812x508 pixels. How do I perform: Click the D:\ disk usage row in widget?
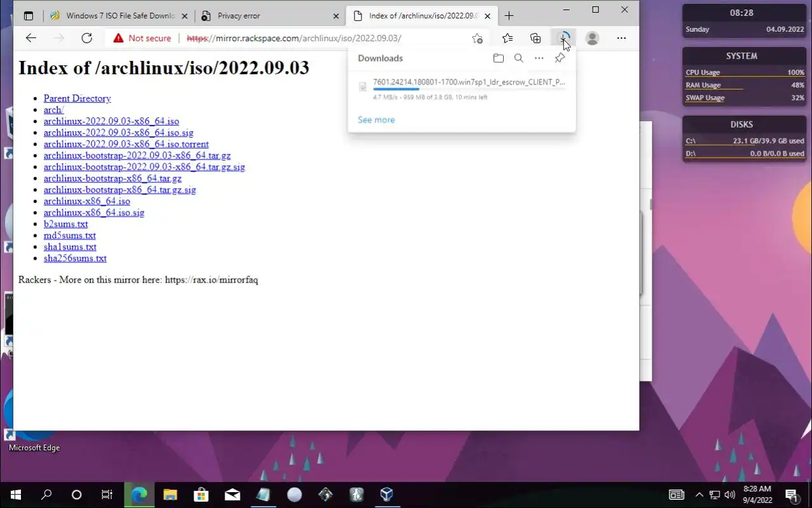745,154
